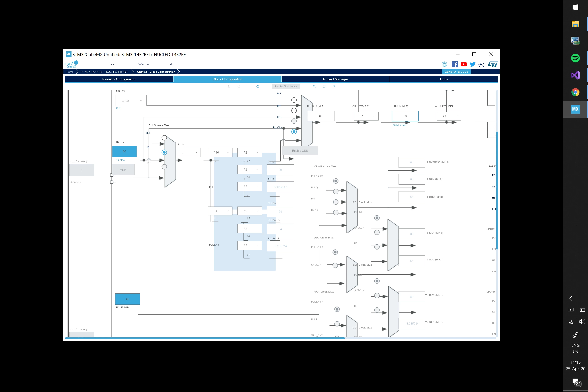Click the battery status tray icon

tap(582, 310)
